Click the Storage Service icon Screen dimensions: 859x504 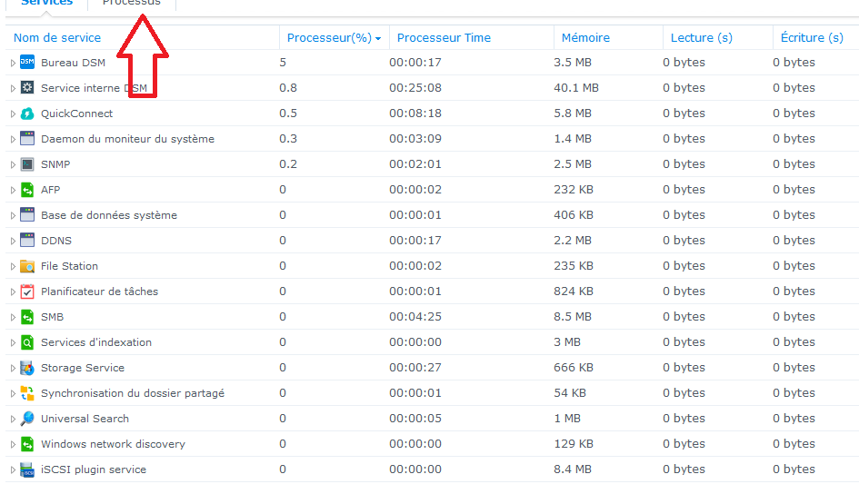(27, 368)
